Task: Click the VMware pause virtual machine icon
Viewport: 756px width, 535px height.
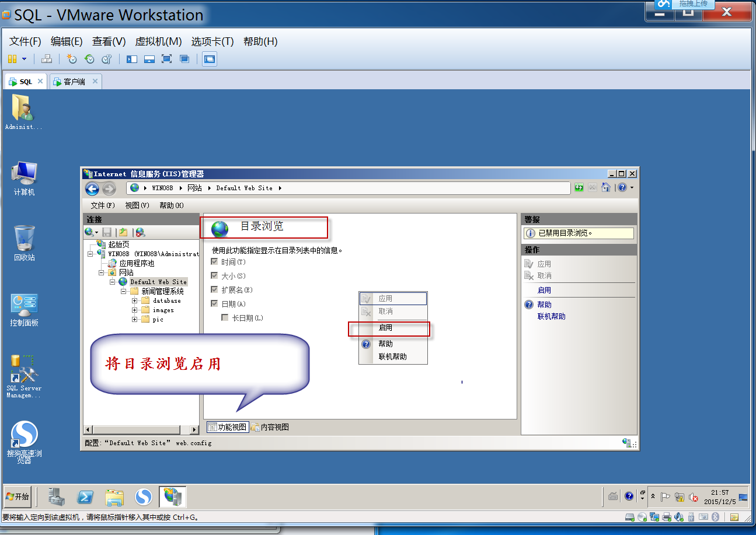Action: pos(12,59)
